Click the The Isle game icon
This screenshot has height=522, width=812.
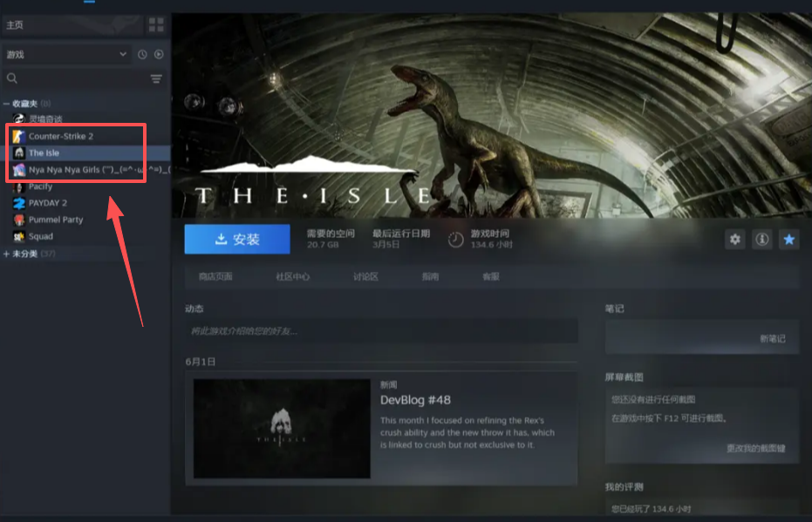(19, 153)
